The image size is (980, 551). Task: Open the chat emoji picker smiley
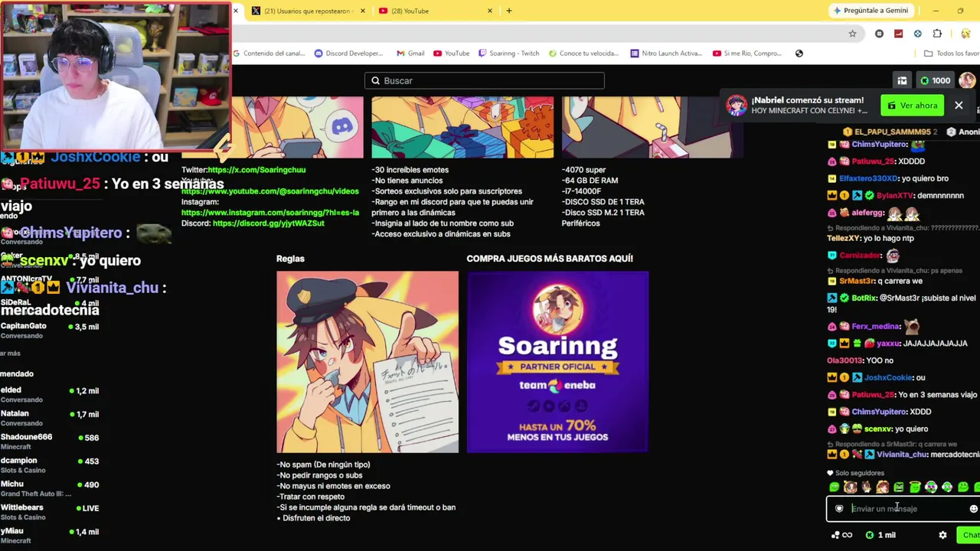973,509
